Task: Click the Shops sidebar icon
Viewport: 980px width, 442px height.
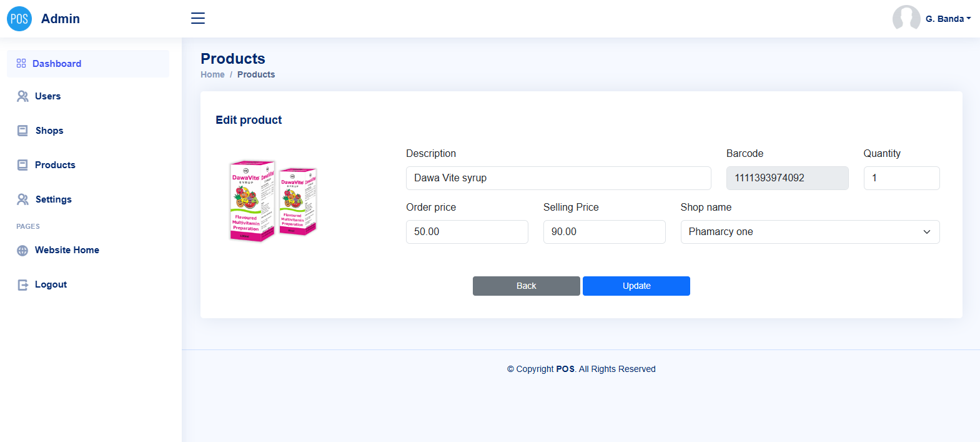Action: tap(22, 131)
